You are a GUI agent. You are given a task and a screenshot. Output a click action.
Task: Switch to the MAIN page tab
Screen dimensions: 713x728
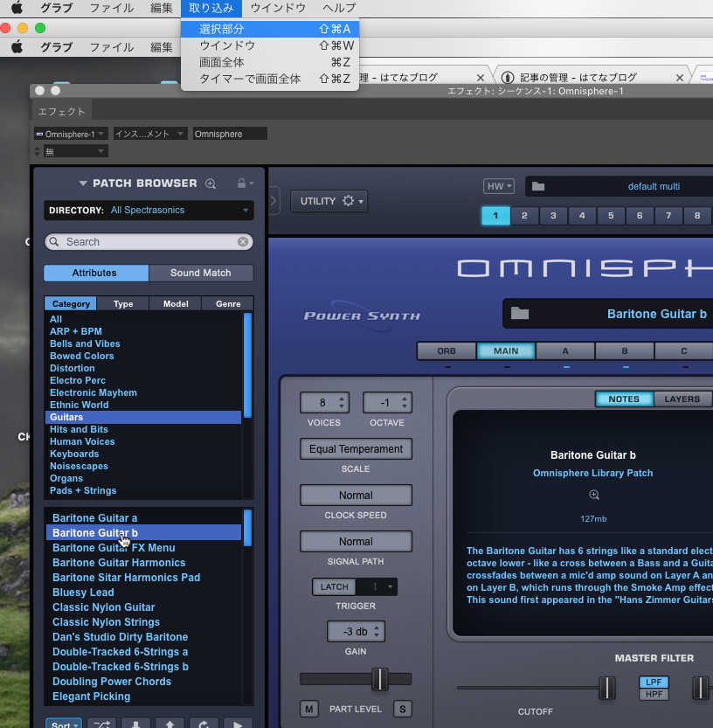[506, 351]
